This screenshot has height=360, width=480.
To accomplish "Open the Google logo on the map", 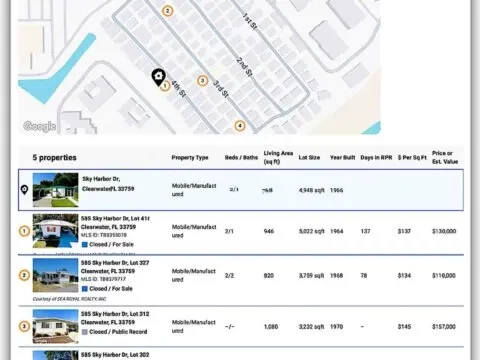I will (39, 126).
